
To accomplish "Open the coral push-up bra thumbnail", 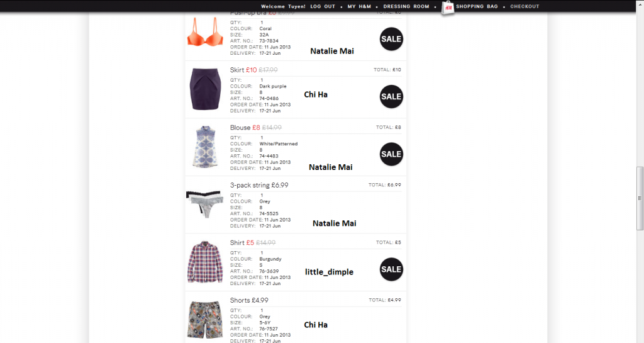I will coord(205,32).
